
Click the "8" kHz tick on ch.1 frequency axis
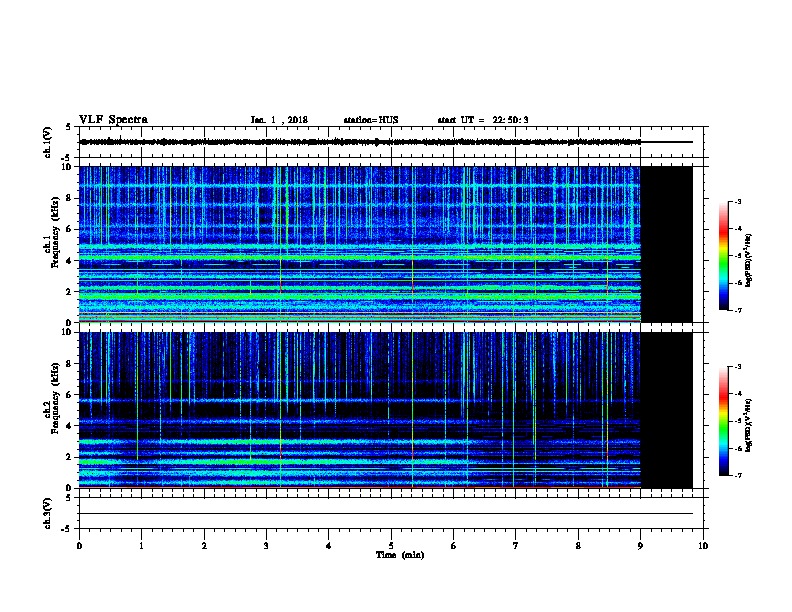coord(69,198)
